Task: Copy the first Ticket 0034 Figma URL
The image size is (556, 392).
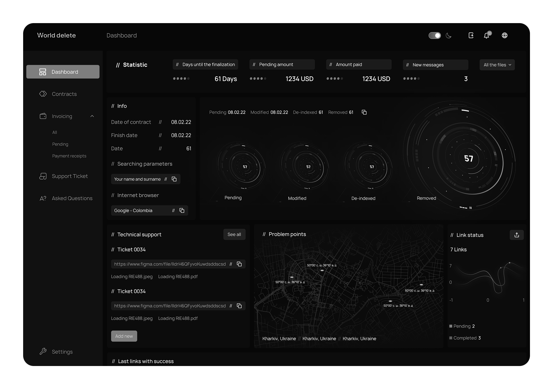Action: pyautogui.click(x=239, y=264)
